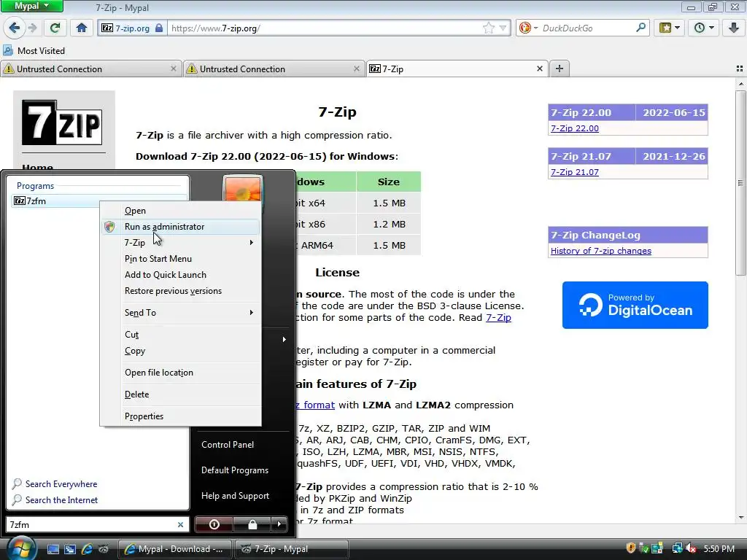The image size is (747, 560).
Task: Select the 7zfm program result
Action: 55,201
